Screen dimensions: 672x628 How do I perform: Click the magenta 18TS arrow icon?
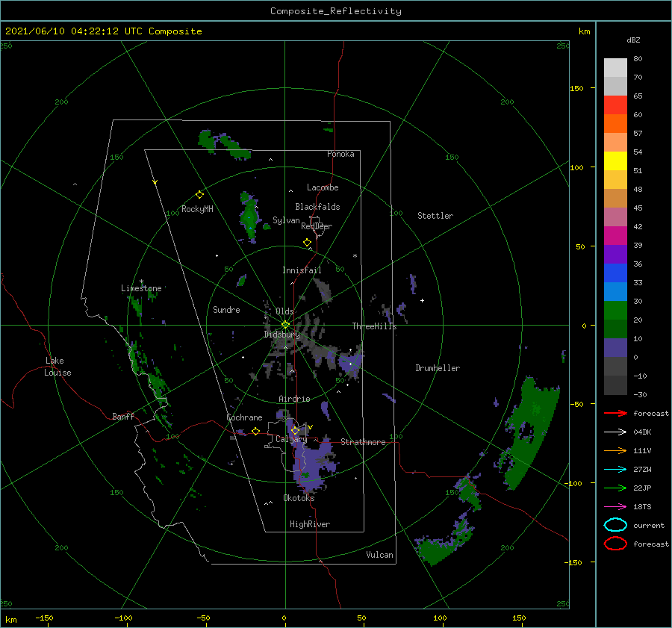tap(615, 507)
